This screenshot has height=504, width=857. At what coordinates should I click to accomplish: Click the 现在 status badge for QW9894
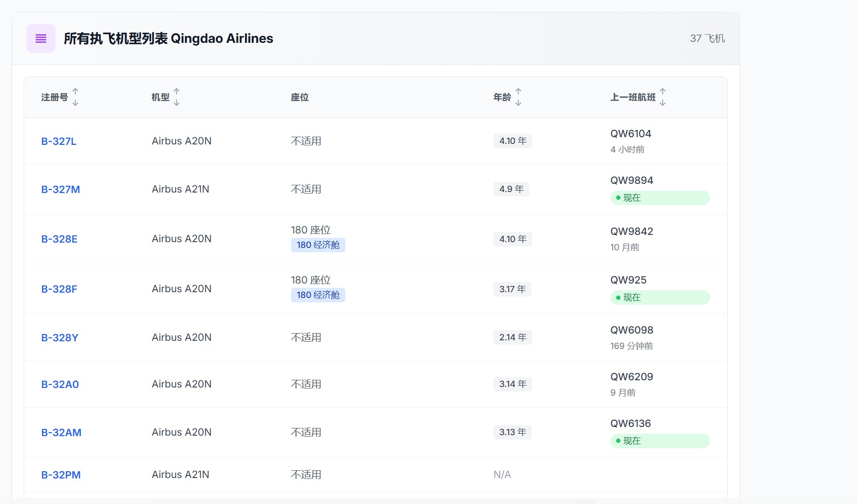[x=659, y=198]
